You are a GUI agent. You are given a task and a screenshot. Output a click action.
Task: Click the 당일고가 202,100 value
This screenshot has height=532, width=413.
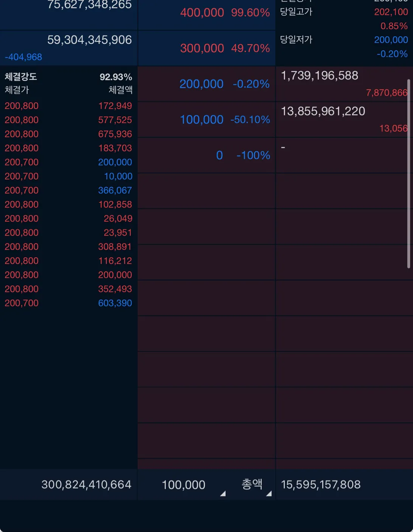(x=391, y=12)
